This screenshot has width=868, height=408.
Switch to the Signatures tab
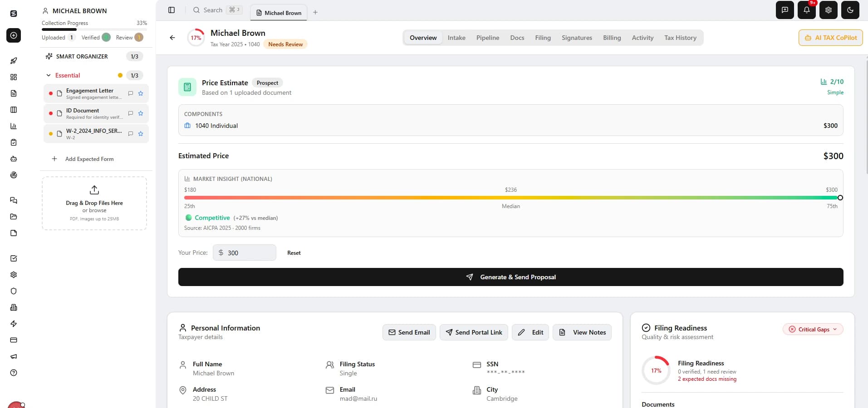(577, 38)
